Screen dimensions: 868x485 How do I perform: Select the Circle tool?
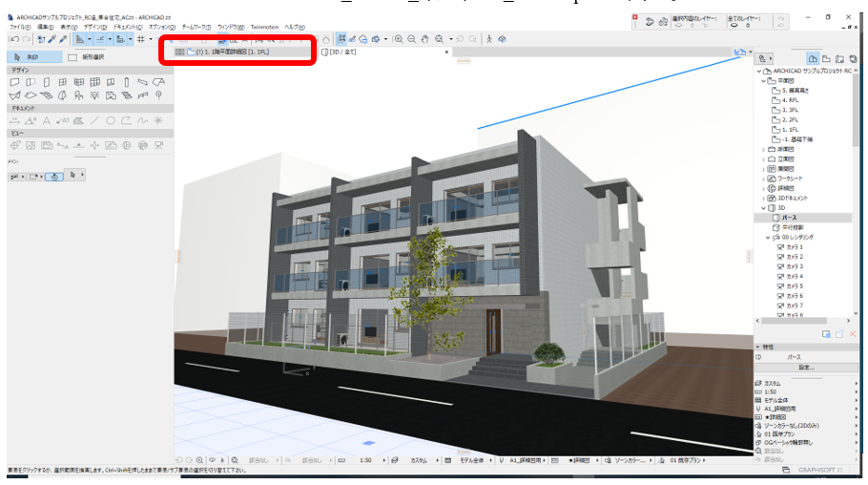111,120
